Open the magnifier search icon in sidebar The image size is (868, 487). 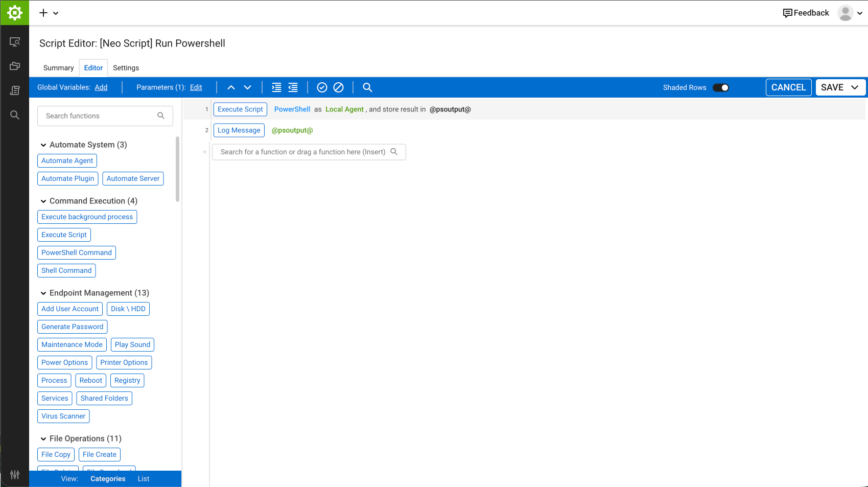coord(15,115)
